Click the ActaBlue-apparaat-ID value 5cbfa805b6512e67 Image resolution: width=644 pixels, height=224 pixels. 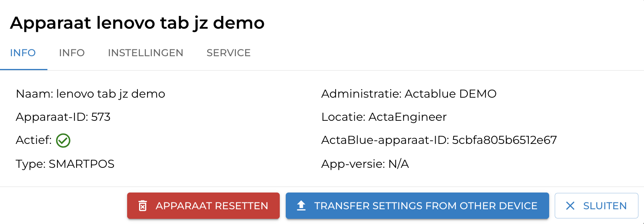[504, 140]
